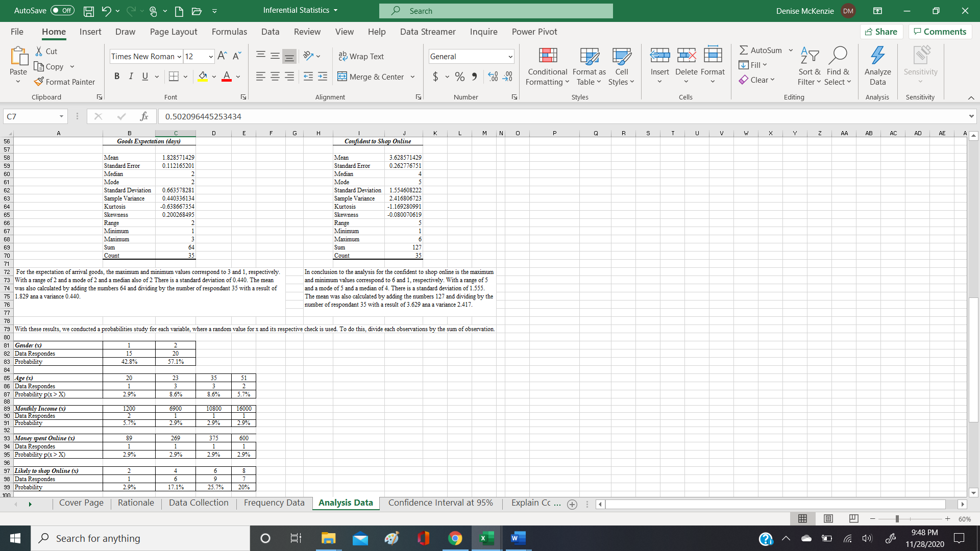Click the Format Painter brush
The image size is (980, 551).
(39, 82)
